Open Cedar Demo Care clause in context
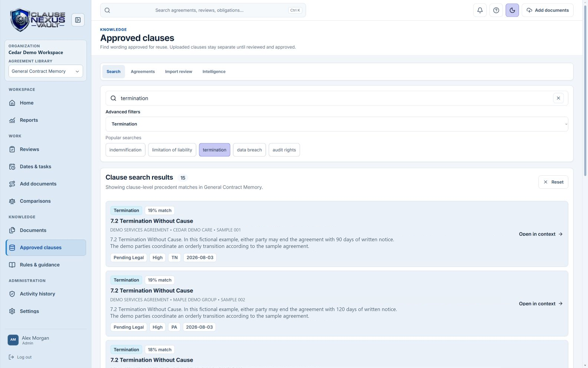This screenshot has height=368, width=588. click(541, 234)
